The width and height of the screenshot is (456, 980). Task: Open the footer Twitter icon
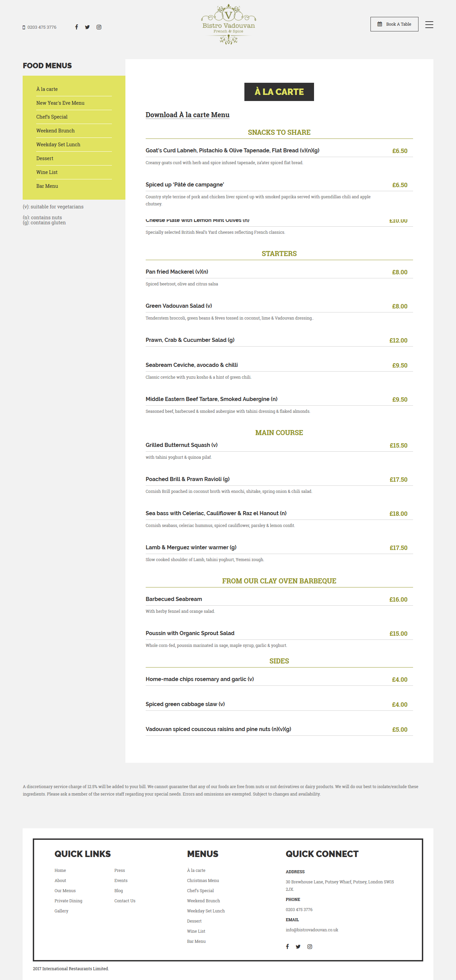point(298,947)
